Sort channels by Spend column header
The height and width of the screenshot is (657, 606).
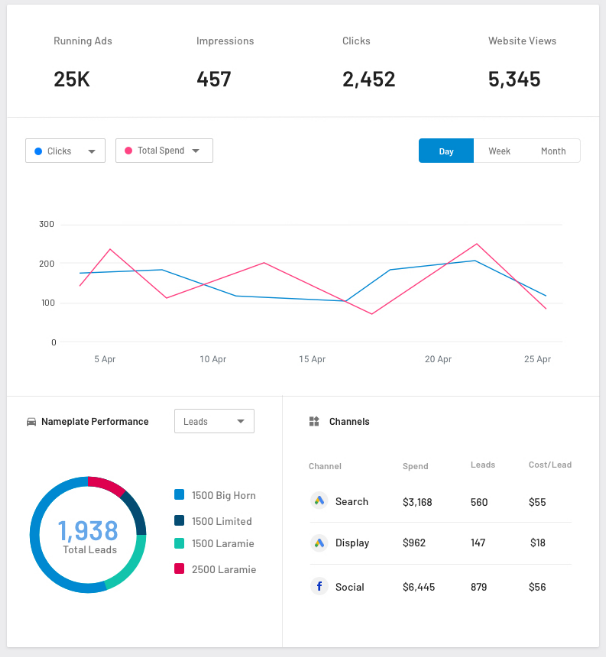[415, 466]
